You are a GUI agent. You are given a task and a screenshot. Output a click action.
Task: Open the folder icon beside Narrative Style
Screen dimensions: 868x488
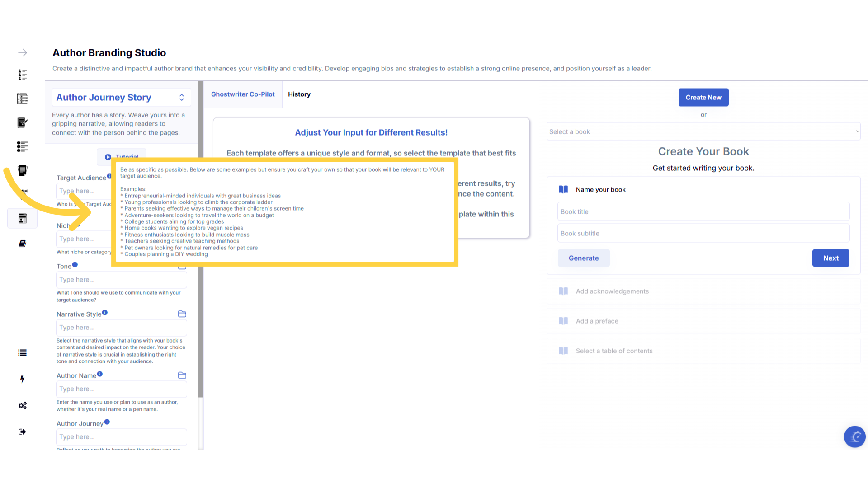point(182,314)
